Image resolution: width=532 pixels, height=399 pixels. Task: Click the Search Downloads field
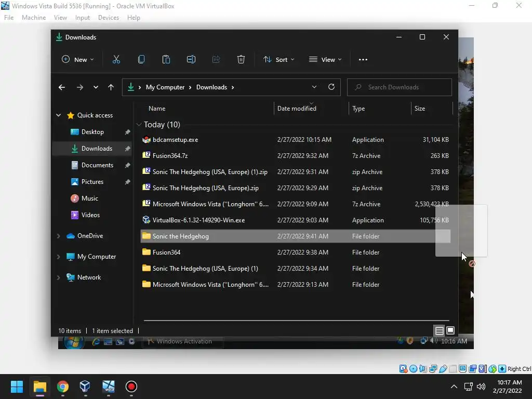[x=400, y=87]
